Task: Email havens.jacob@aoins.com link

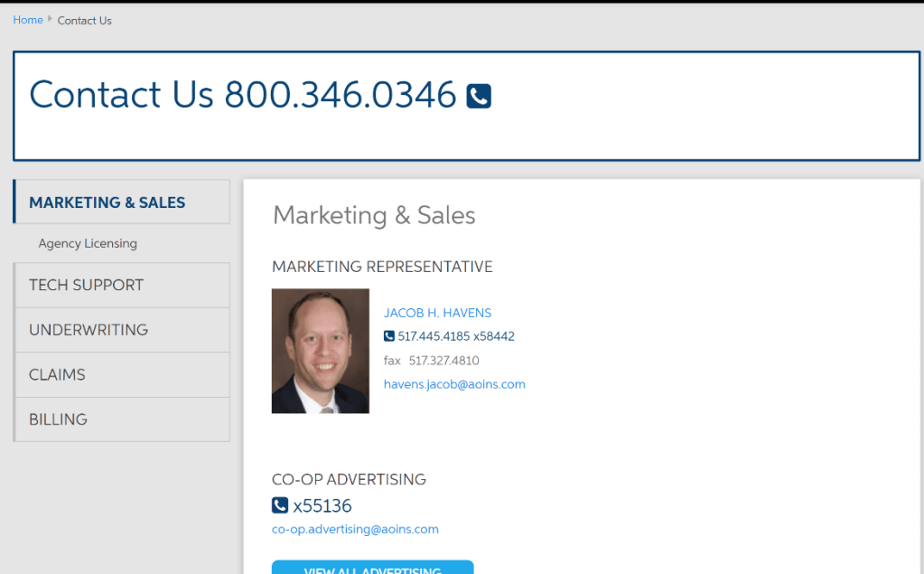Action: 454,384
